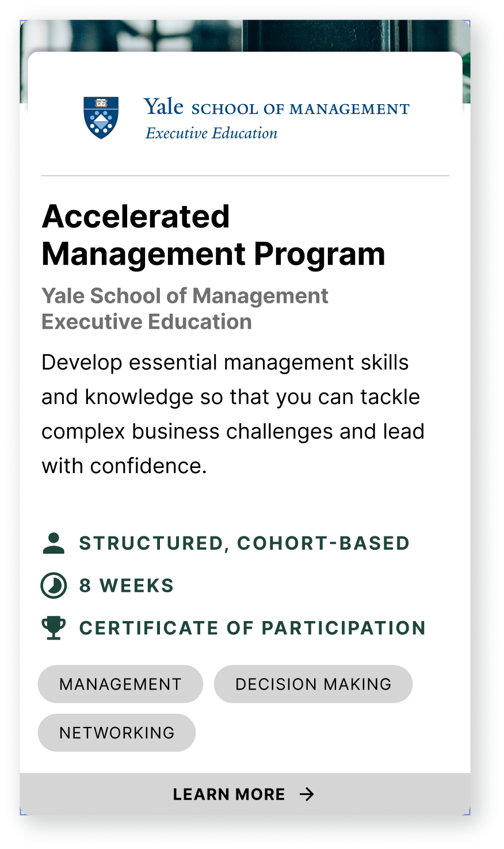Viewport: 504px width, 849px height.
Task: Click the right arrow icon beside Learn More
Action: click(307, 794)
